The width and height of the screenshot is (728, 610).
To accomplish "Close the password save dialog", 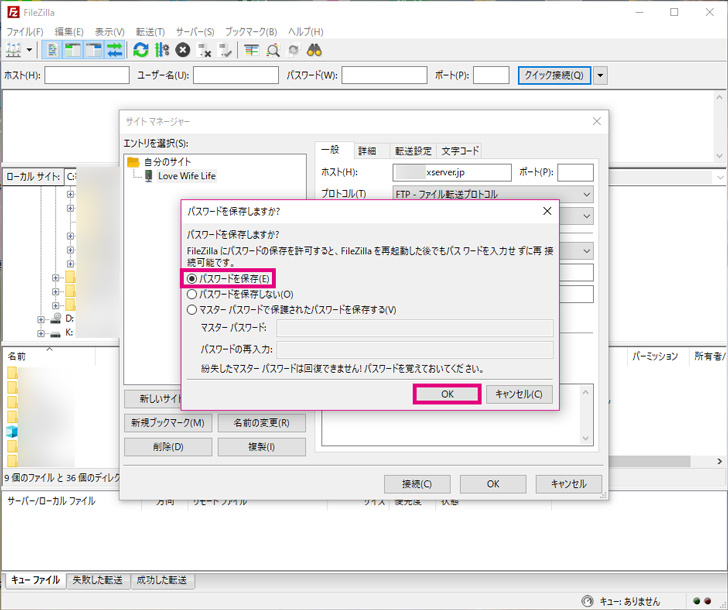I will click(x=547, y=211).
